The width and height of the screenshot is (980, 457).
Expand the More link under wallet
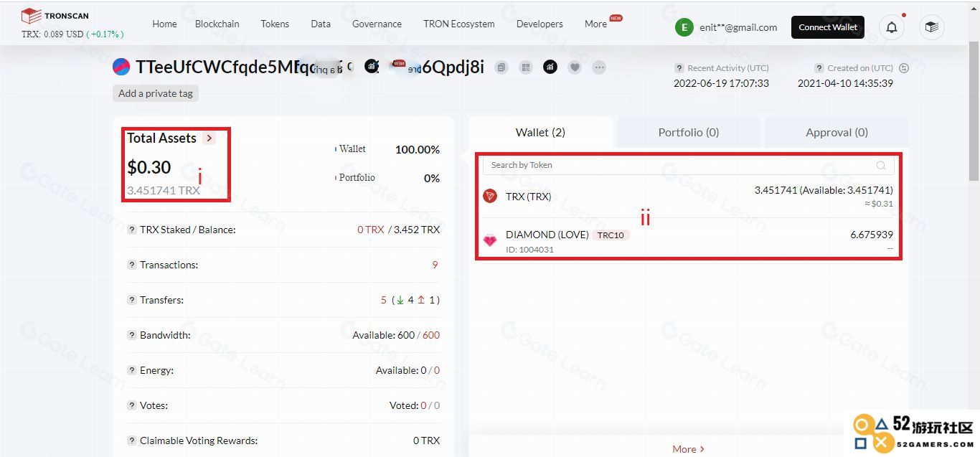point(688,449)
